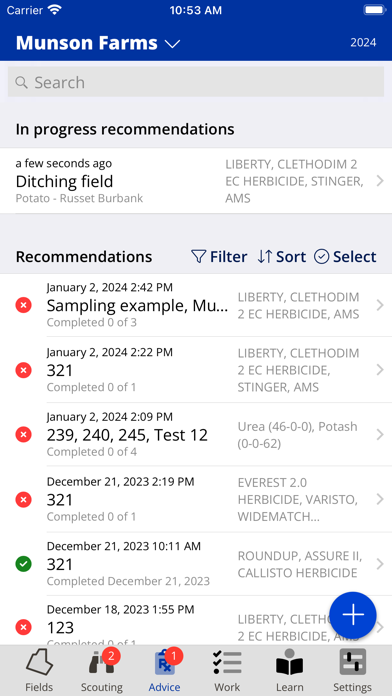Open the Learn book icon
This screenshot has height=696, width=392.
pyautogui.click(x=289, y=663)
